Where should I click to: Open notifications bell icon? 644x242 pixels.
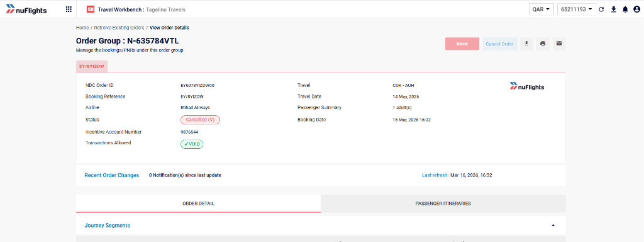[x=625, y=9]
